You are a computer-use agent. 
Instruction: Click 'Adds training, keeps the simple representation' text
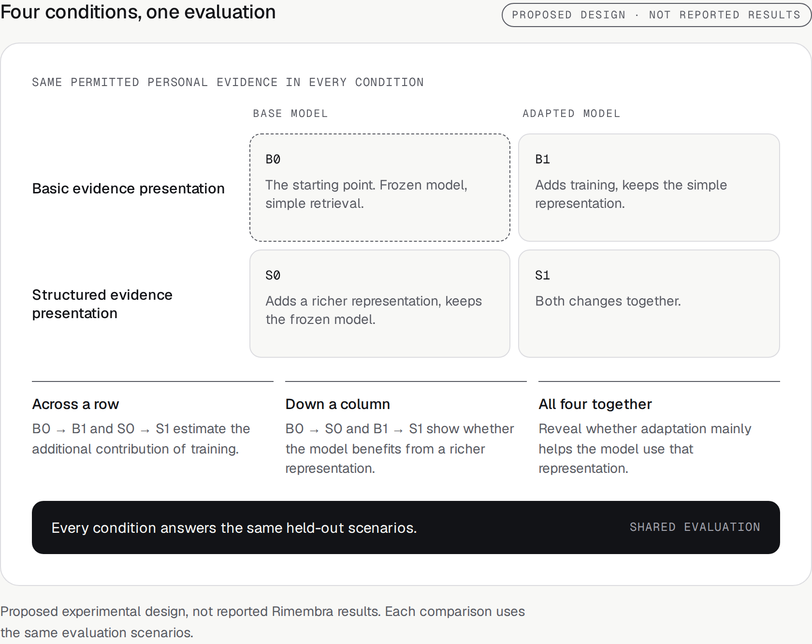coord(631,194)
